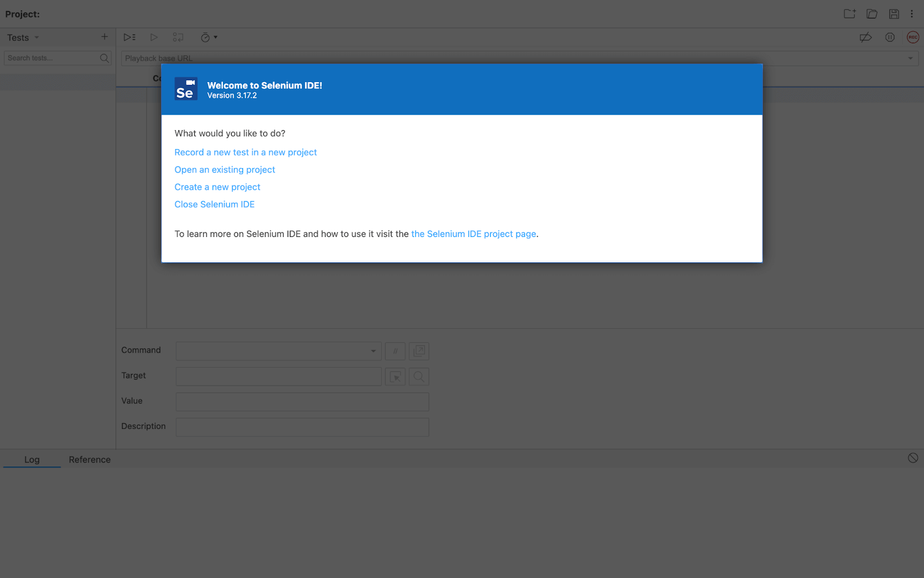Click the Value input field
The height and width of the screenshot is (578, 924).
click(302, 402)
